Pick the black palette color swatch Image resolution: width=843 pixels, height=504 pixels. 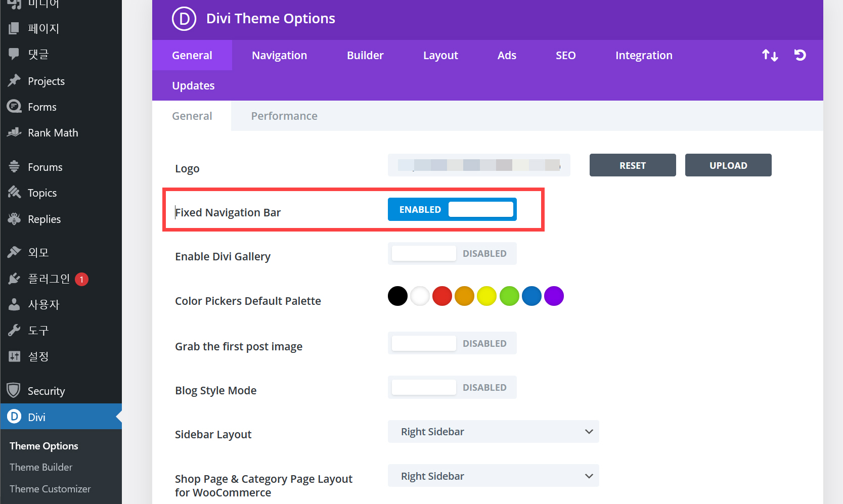click(397, 296)
